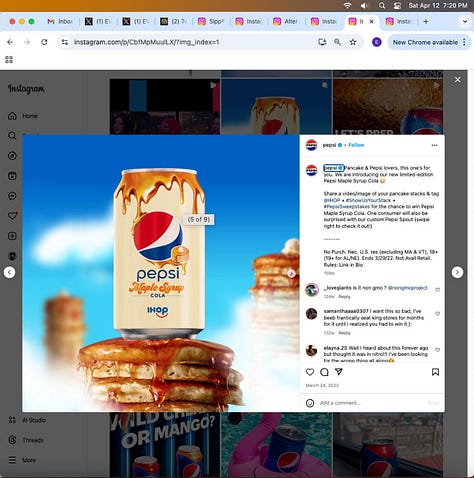Open the #PepsiSweepstakes hashtag
The height and width of the screenshot is (478, 474).
point(347,207)
